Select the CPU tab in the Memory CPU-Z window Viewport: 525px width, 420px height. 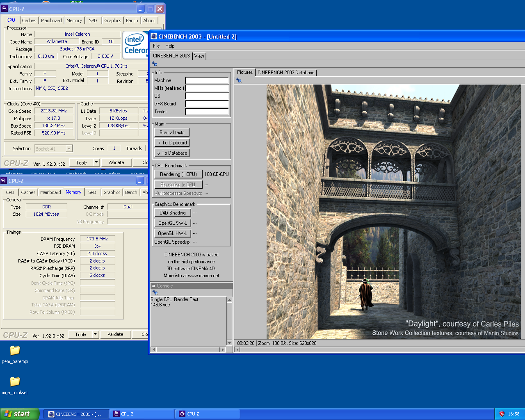point(10,192)
